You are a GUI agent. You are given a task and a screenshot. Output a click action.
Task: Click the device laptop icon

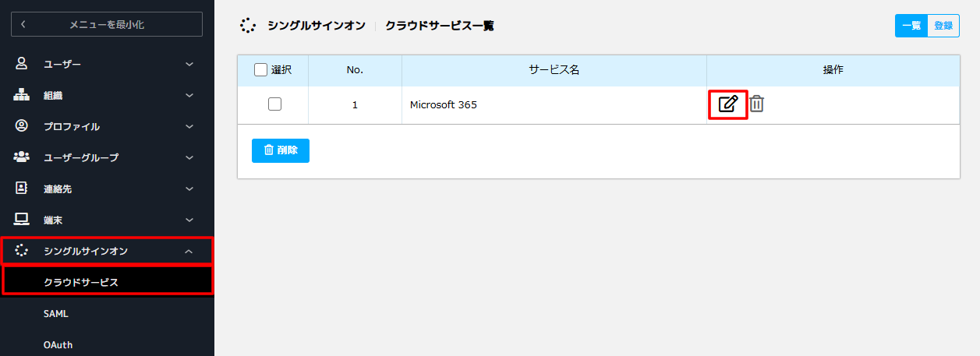22,220
